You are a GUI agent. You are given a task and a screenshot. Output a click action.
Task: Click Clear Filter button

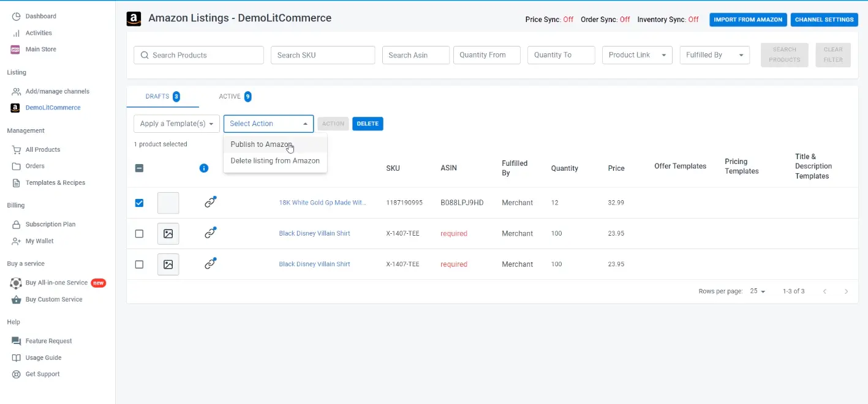point(833,55)
